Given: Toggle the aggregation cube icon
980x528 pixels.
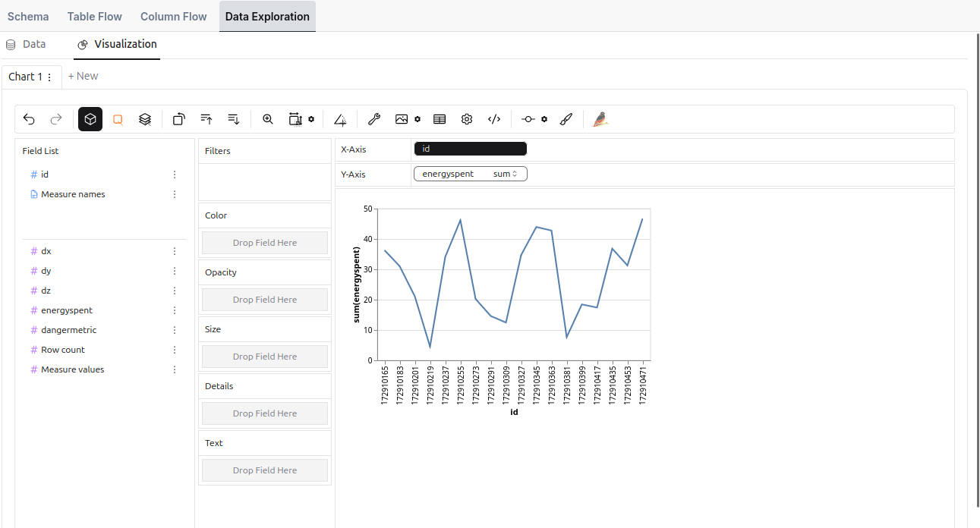Looking at the screenshot, I should click(x=90, y=119).
